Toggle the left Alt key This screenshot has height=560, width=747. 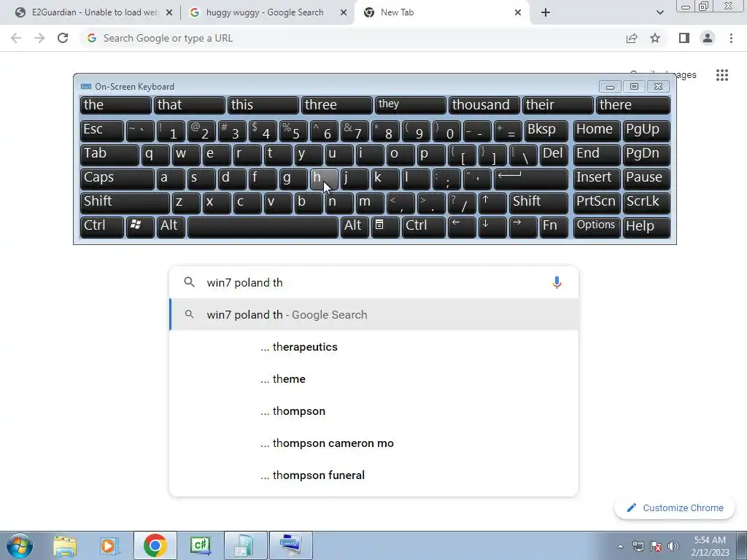[x=171, y=227]
